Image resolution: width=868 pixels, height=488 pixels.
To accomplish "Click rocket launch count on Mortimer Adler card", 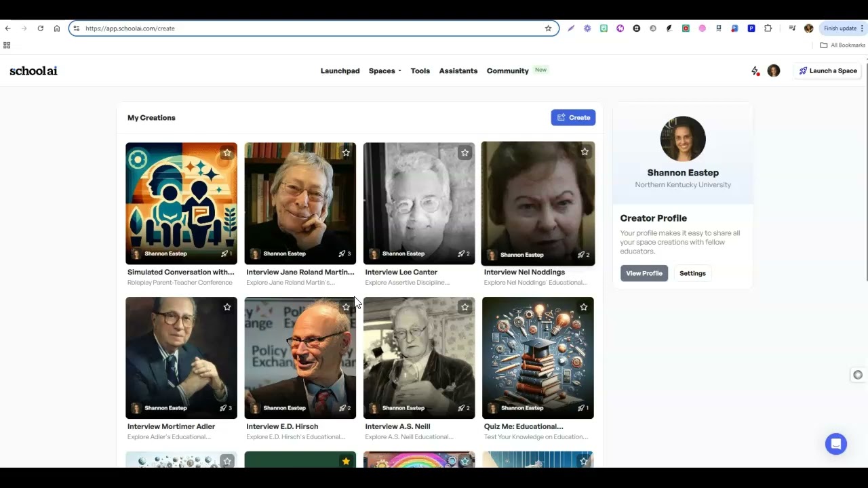I will click(x=226, y=408).
